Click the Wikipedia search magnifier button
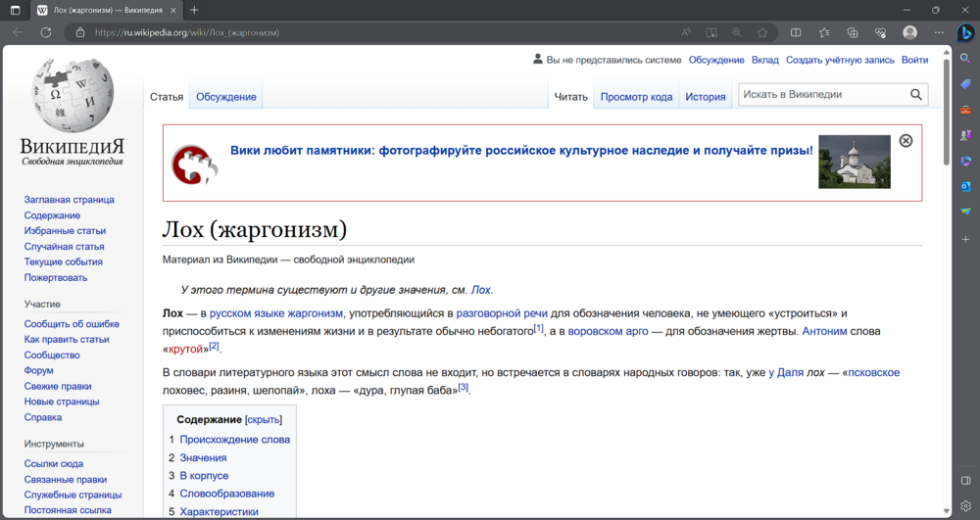 (x=915, y=94)
